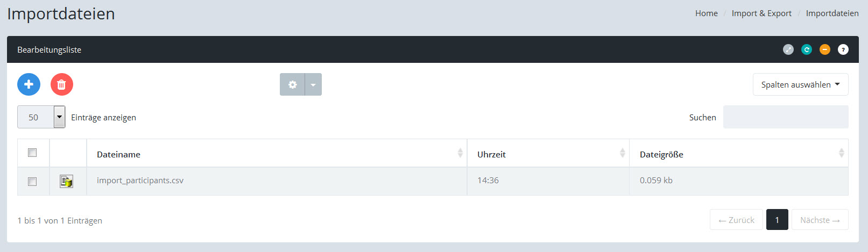Expand the gear button dropdown arrow

313,84
